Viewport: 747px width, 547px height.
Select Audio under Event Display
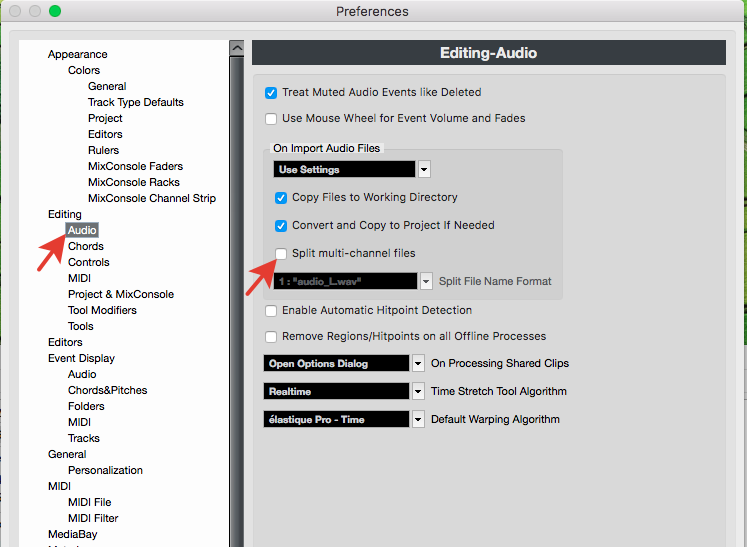(x=82, y=375)
